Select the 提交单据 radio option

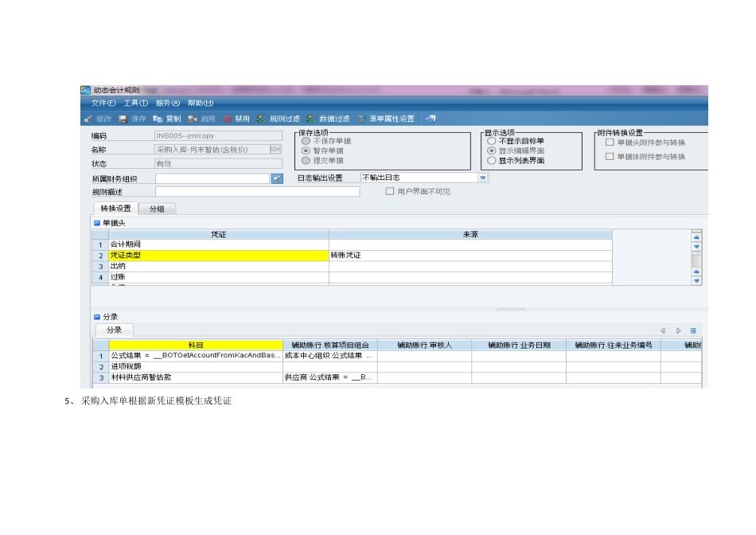point(306,160)
